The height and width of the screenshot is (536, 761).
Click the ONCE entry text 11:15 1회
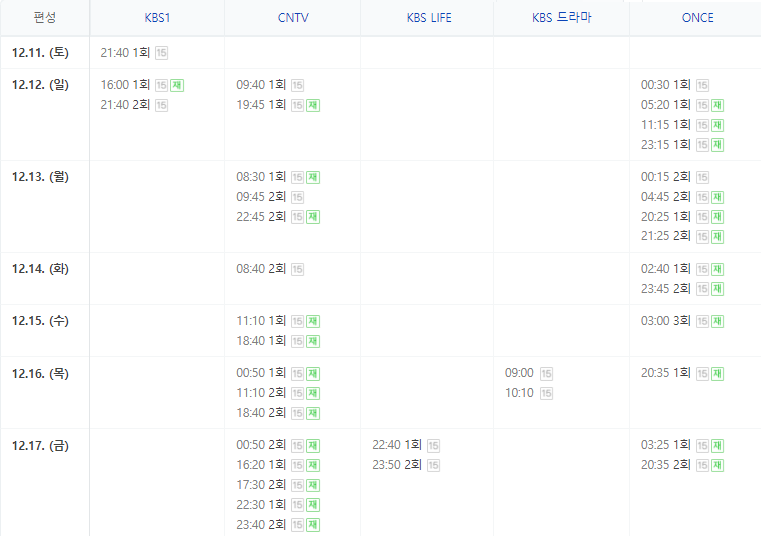click(666, 125)
